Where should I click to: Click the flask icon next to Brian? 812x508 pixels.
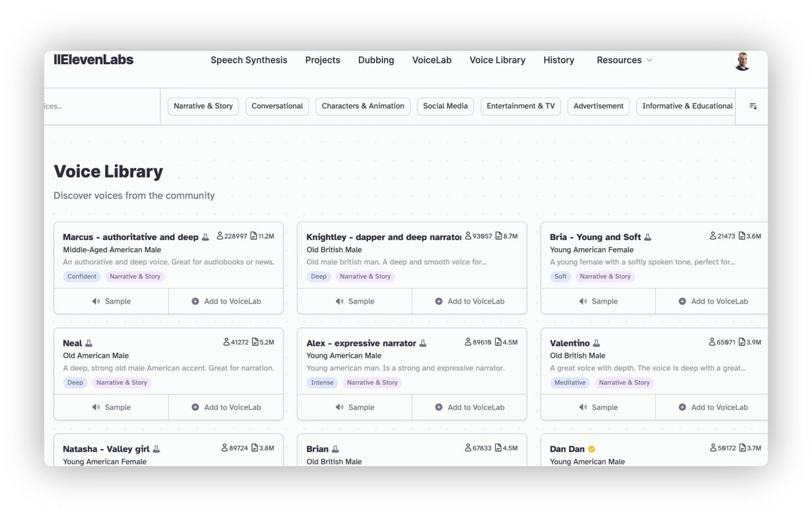click(x=335, y=449)
